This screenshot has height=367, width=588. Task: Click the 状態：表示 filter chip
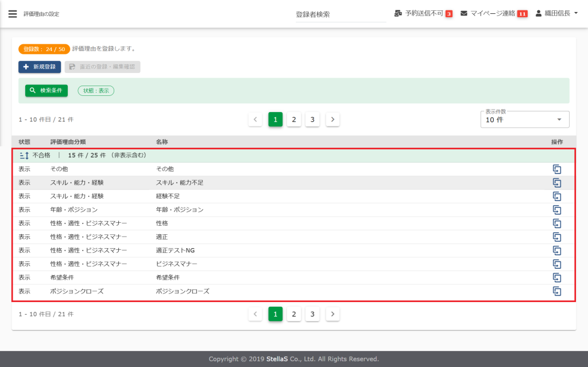tap(96, 91)
